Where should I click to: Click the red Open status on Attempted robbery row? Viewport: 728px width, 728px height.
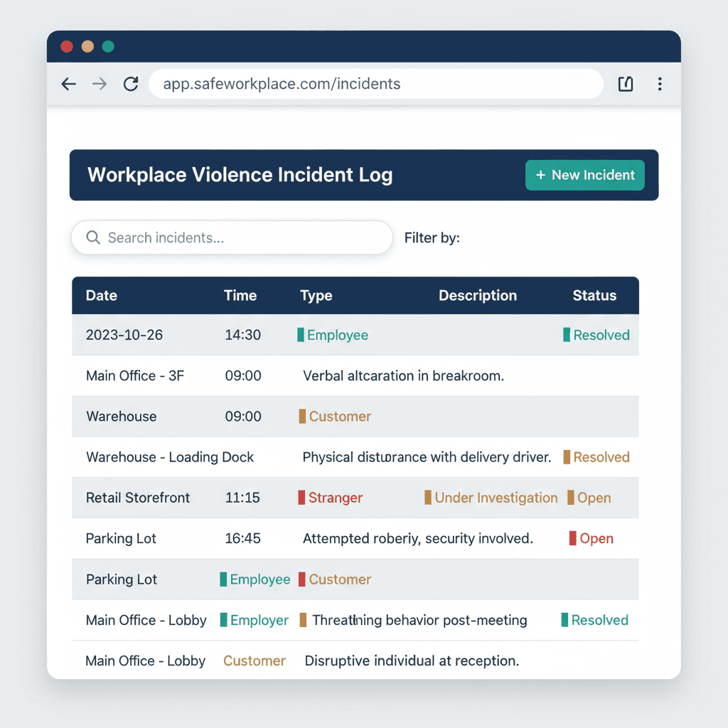[596, 539]
